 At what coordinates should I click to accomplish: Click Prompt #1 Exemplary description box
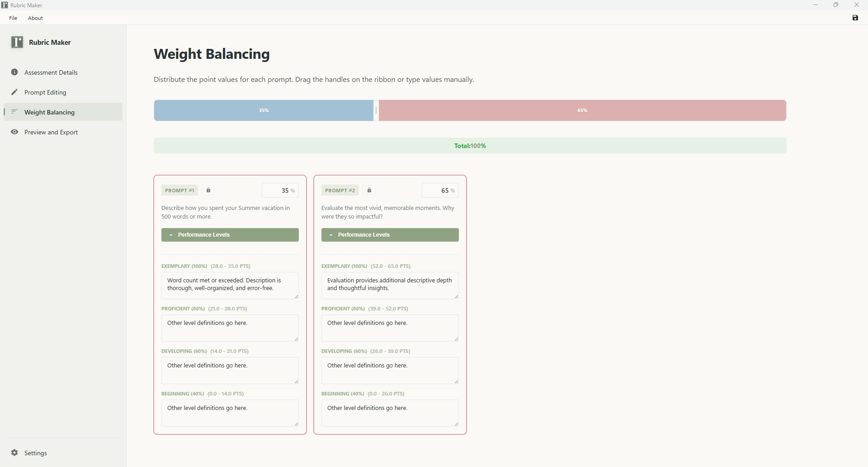[x=230, y=286]
